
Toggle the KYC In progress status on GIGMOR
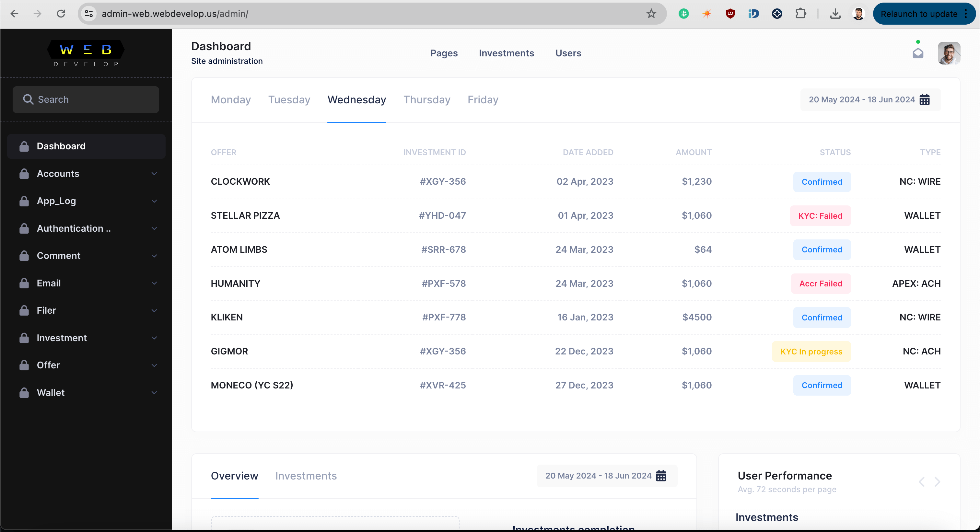coord(810,351)
